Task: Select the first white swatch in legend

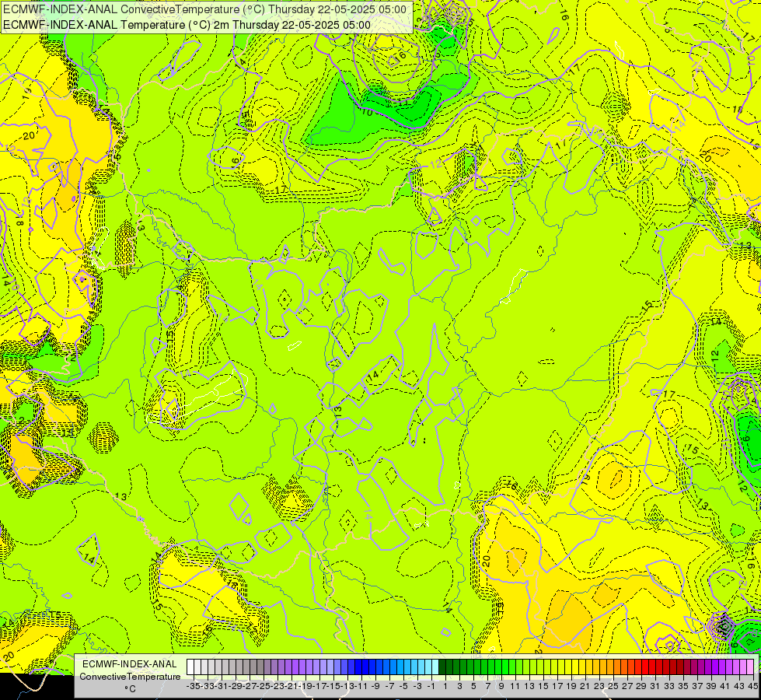Action: coord(190,667)
